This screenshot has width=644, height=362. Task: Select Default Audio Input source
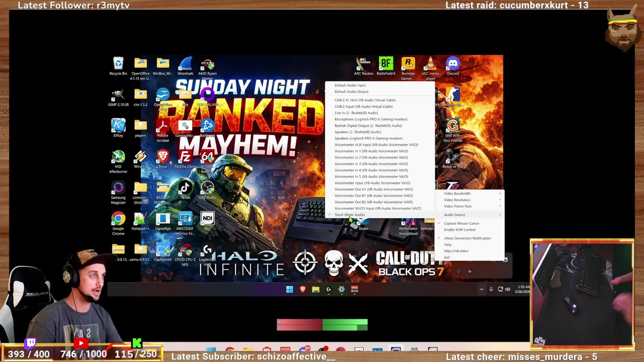click(x=380, y=85)
